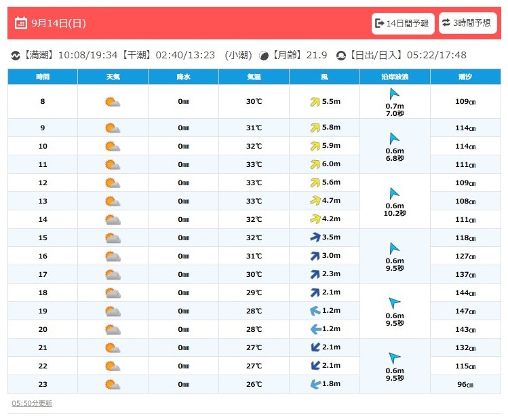Select the 26℃ temperature cell

(x=254, y=384)
